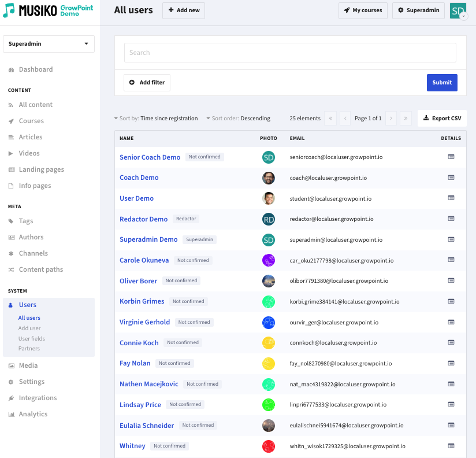Click the Musiko GrowPoint logo
This screenshot has height=458, width=476.
click(48, 11)
